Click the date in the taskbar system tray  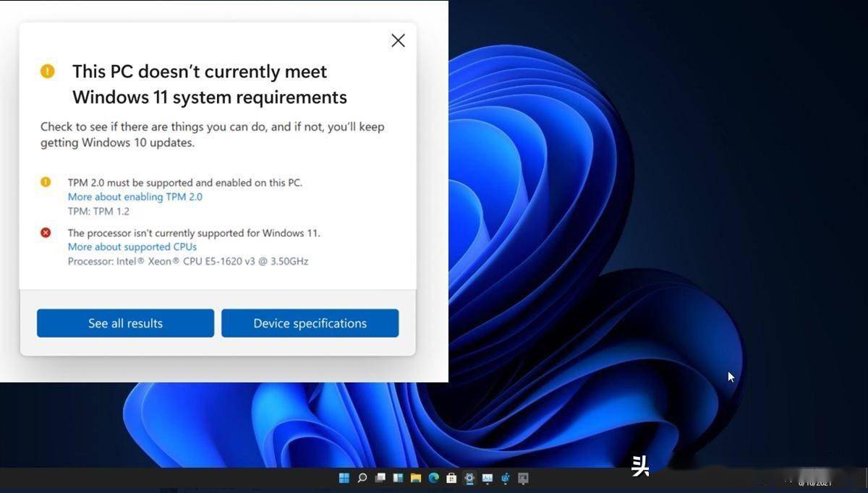click(815, 483)
